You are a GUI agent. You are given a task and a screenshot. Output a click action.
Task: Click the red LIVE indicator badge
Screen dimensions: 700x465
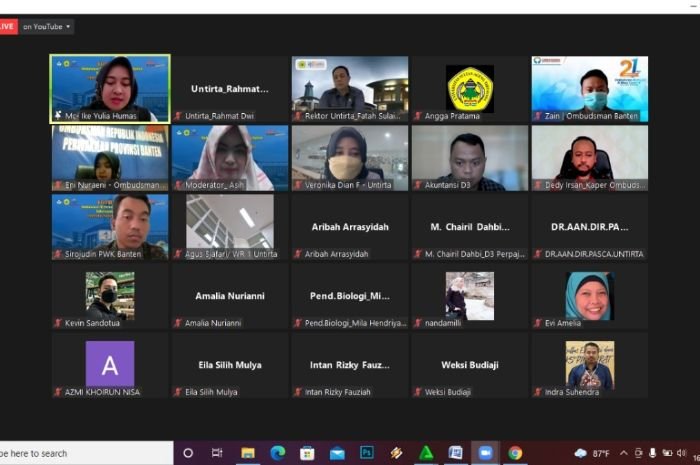click(9, 27)
